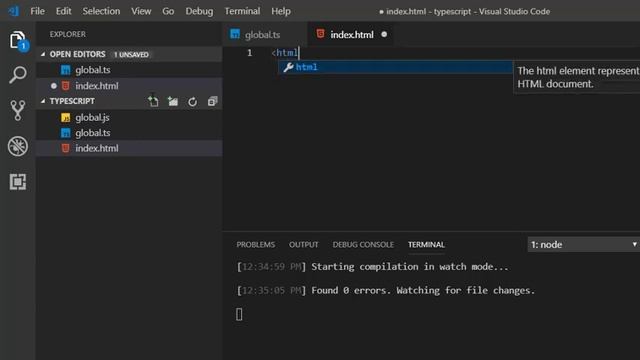640x360 pixels.
Task: Open the Help menu
Action: 281,11
